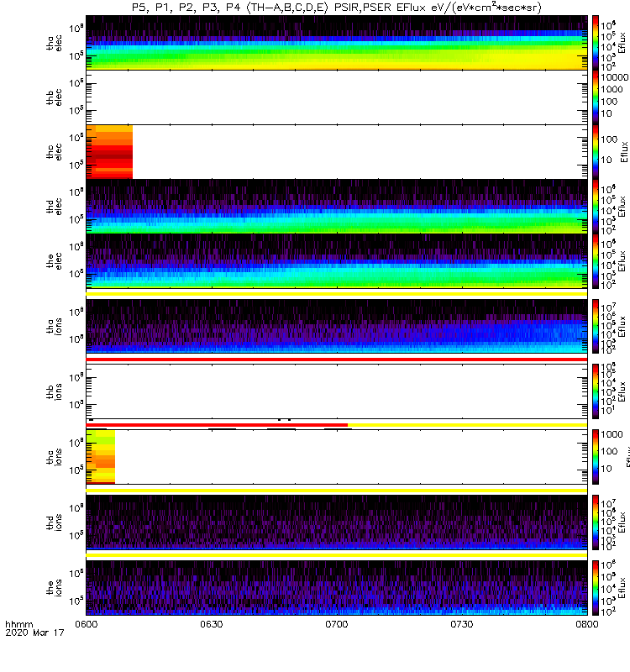Select the 'thb elec' axis label

[54, 97]
